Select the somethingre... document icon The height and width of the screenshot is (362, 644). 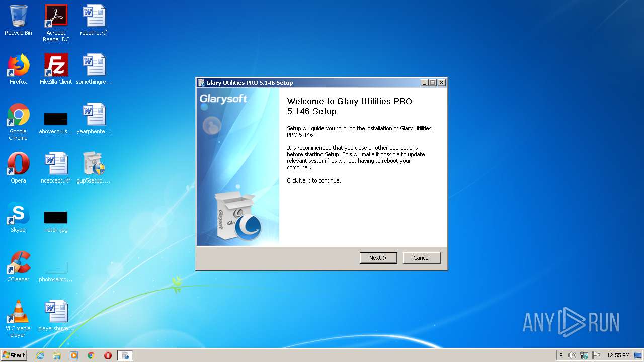[94, 69]
